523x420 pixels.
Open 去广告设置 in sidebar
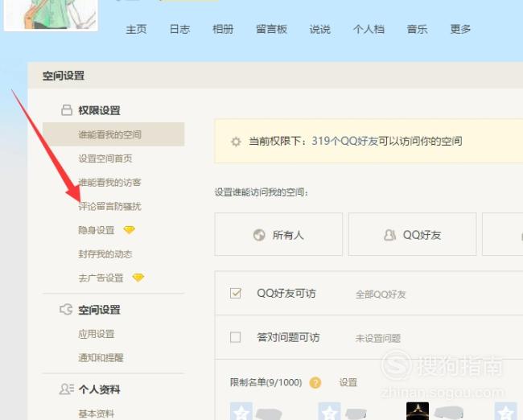[x=101, y=278]
